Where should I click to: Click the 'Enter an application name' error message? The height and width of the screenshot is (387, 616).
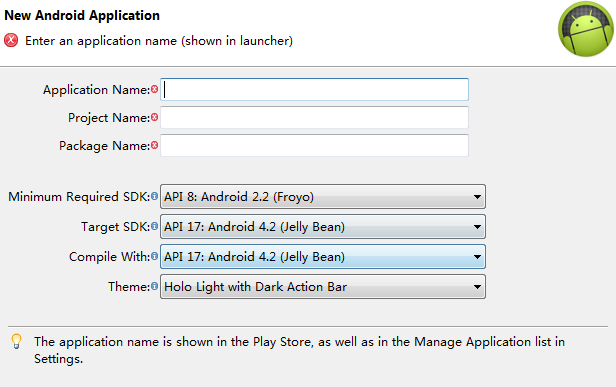(x=159, y=41)
